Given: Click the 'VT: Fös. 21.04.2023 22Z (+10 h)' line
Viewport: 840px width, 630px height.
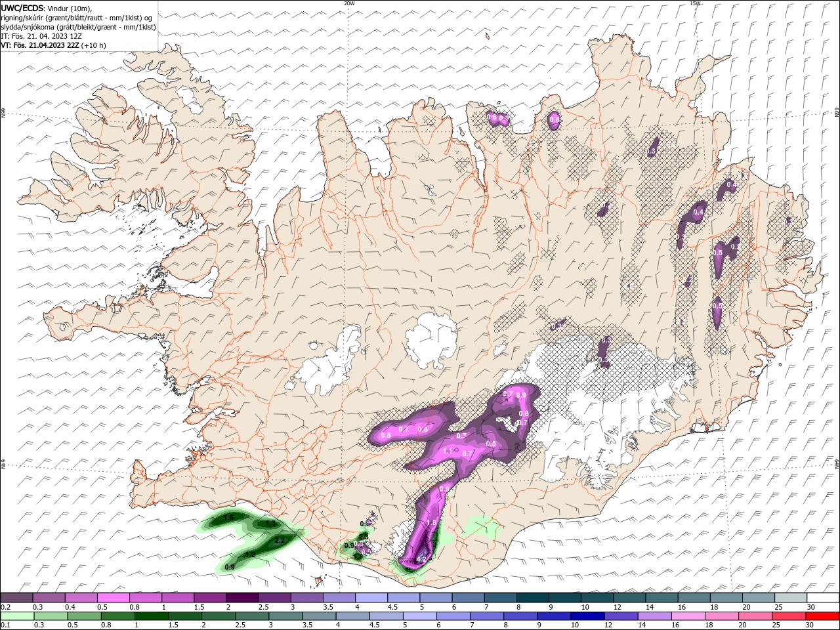Looking at the screenshot, I should click(x=54, y=45).
